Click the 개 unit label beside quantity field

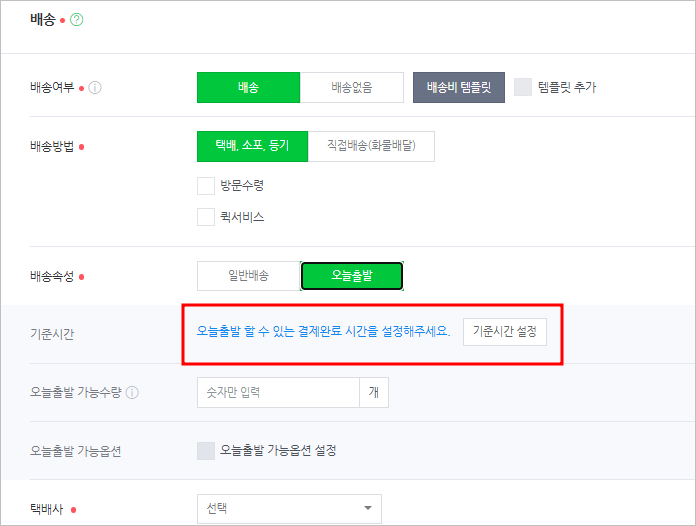point(374,392)
